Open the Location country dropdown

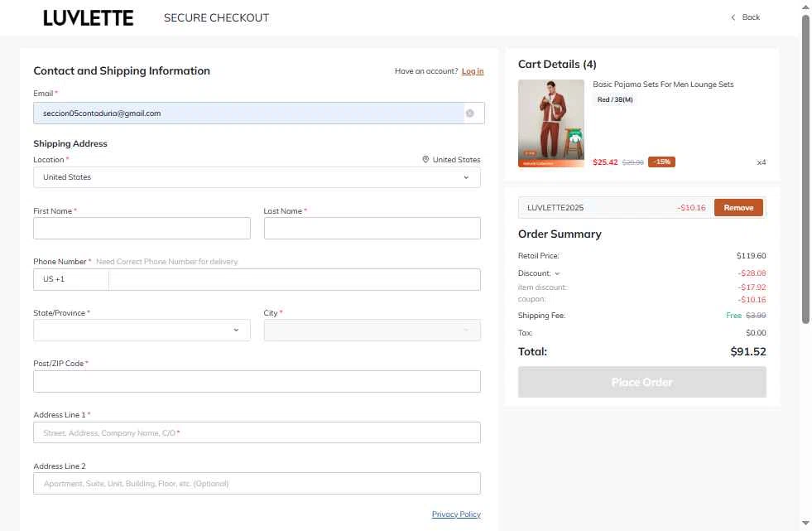point(257,177)
